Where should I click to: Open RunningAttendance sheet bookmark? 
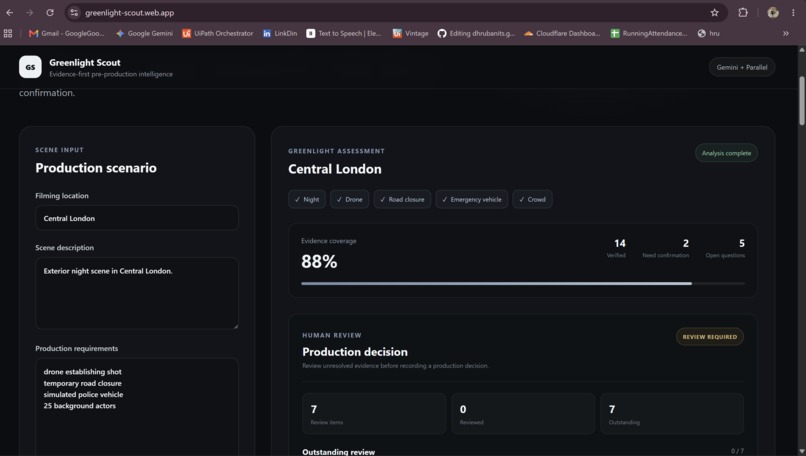[649, 33]
